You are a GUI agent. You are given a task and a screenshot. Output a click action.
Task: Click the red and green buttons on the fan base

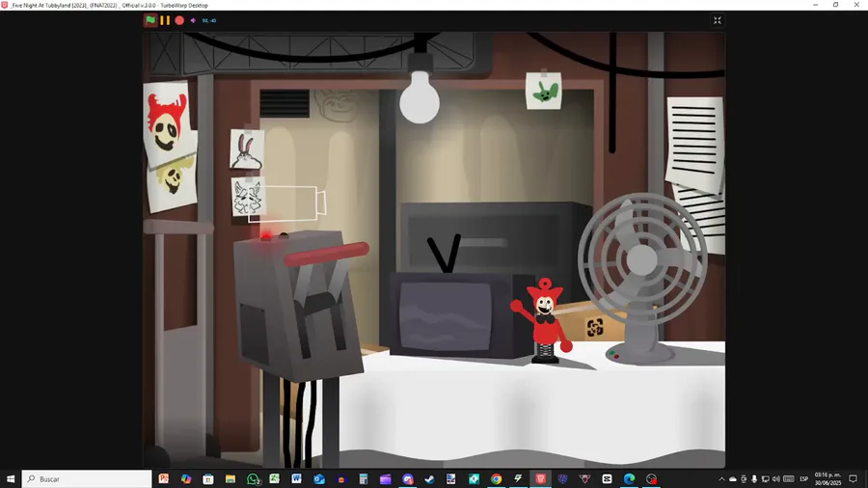(x=613, y=355)
